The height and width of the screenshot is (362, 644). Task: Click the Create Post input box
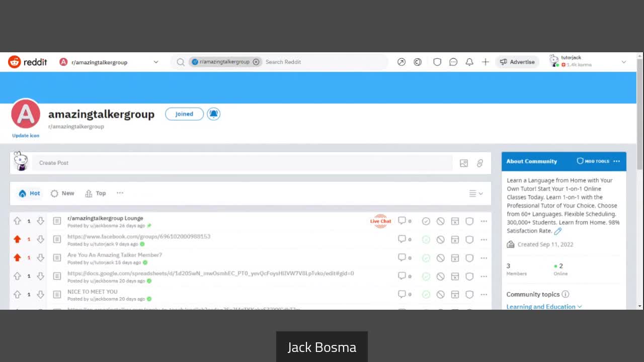(x=242, y=163)
